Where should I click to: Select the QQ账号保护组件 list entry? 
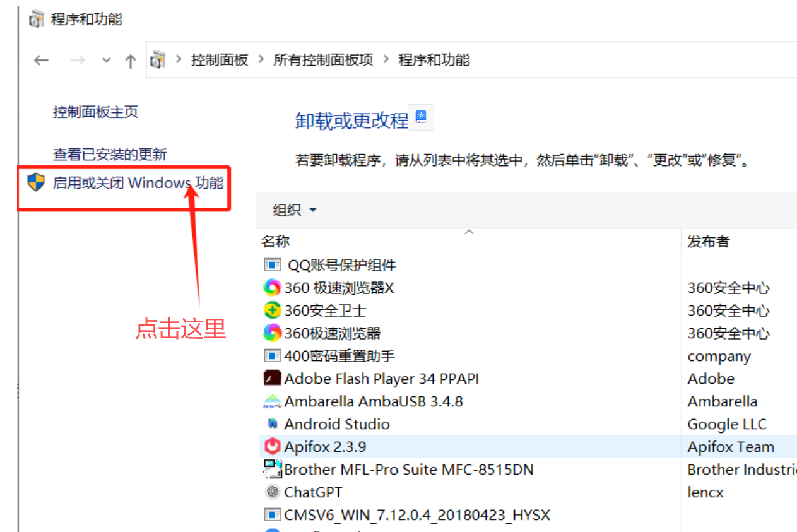pyautogui.click(x=341, y=265)
